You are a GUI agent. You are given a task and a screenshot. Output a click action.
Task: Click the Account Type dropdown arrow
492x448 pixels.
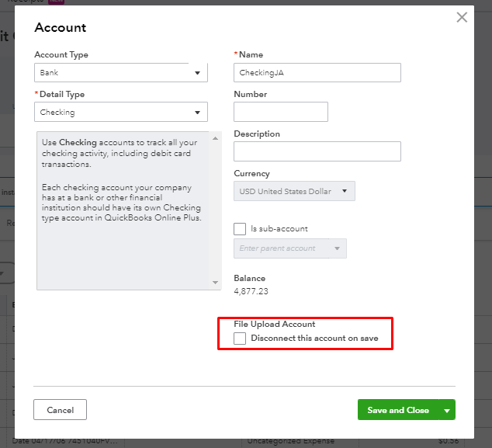tap(197, 74)
